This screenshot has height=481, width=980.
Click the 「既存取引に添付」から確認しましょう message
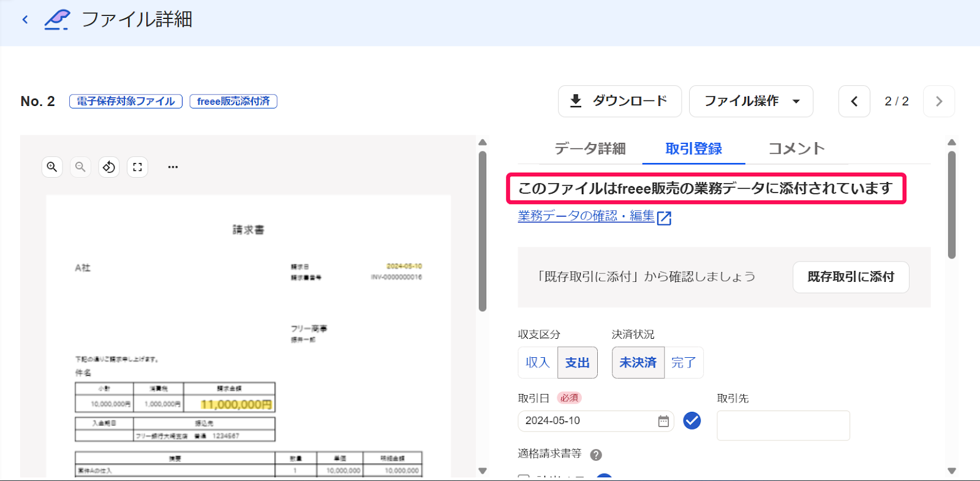coord(645,277)
